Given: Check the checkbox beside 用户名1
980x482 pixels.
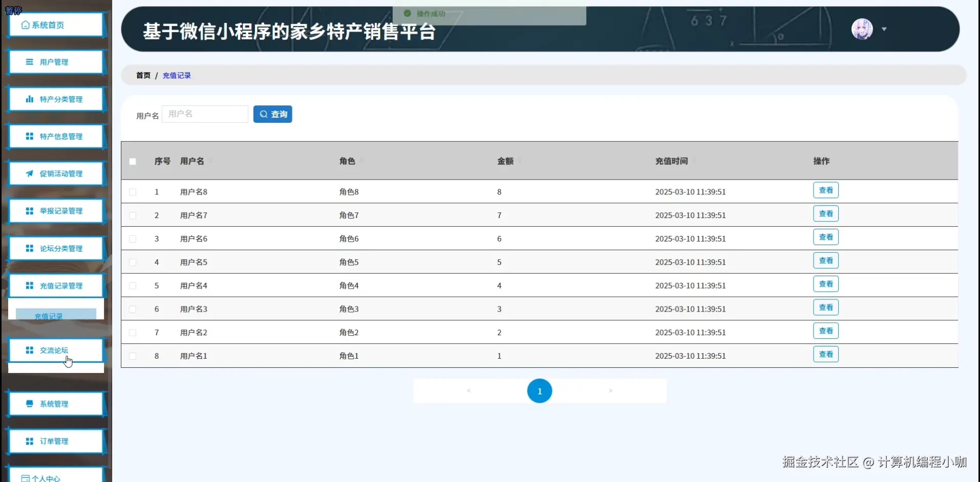Looking at the screenshot, I should 133,356.
